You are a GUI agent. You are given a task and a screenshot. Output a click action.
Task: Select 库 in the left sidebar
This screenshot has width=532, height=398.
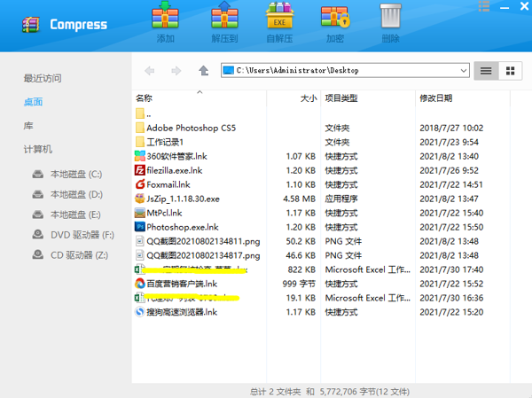(28, 126)
